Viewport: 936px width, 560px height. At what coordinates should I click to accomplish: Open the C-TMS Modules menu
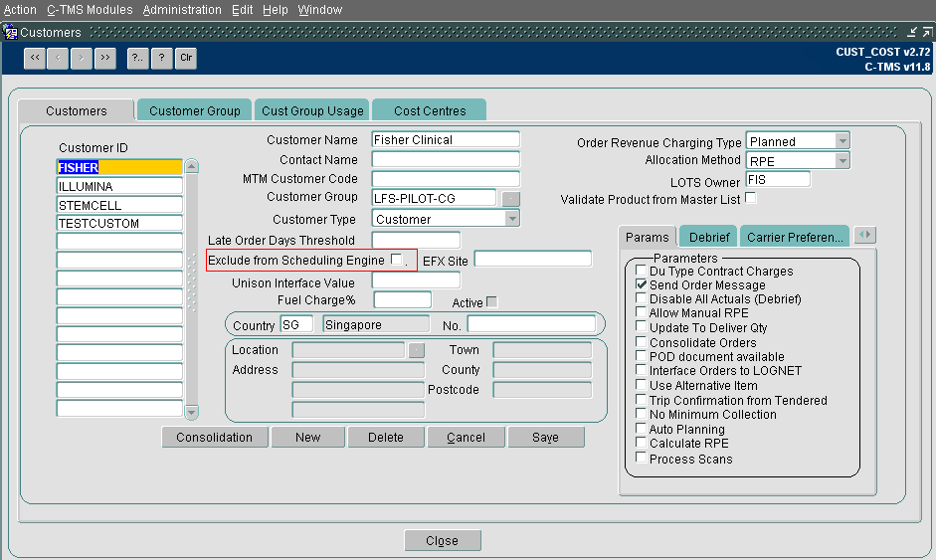tap(91, 10)
